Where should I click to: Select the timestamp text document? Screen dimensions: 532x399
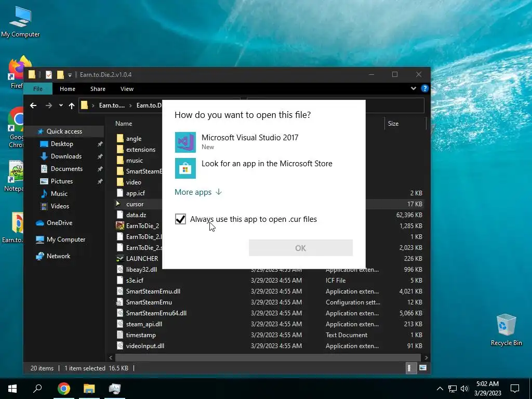(141, 335)
